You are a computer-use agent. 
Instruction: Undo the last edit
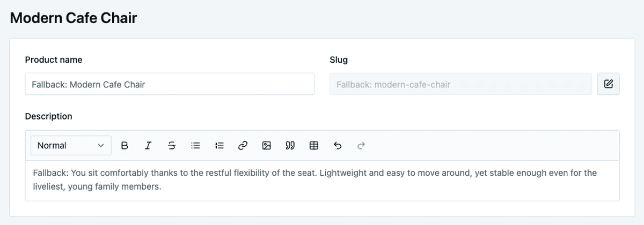(x=338, y=146)
